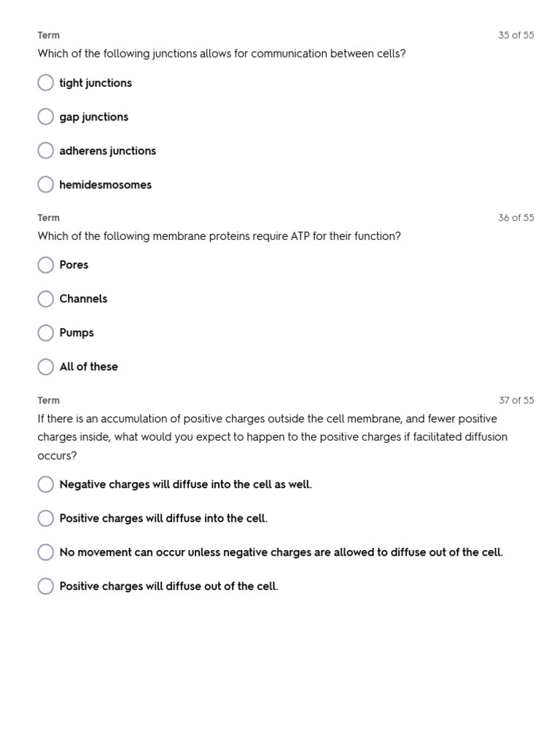Select the 'Pumps' option
This screenshot has height=747, width=560.
pos(46,333)
